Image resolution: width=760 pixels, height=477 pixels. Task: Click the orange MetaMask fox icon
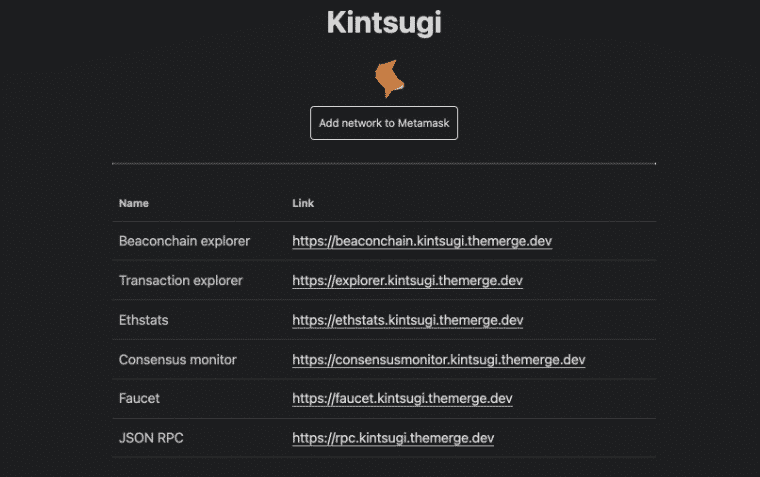click(x=389, y=79)
